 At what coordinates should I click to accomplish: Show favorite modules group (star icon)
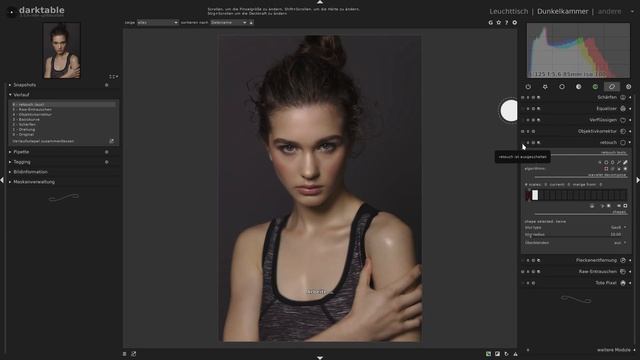point(545,87)
